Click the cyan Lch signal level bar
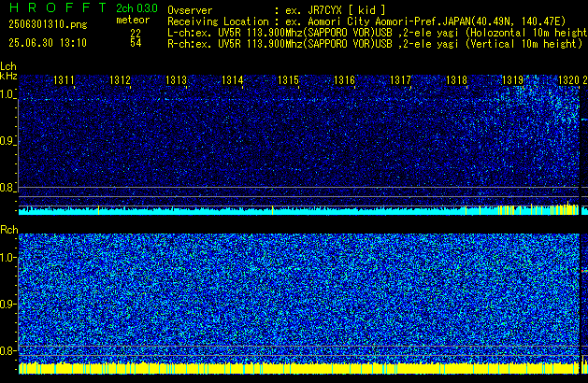Viewport: 588px width, 383px height. click(298, 210)
